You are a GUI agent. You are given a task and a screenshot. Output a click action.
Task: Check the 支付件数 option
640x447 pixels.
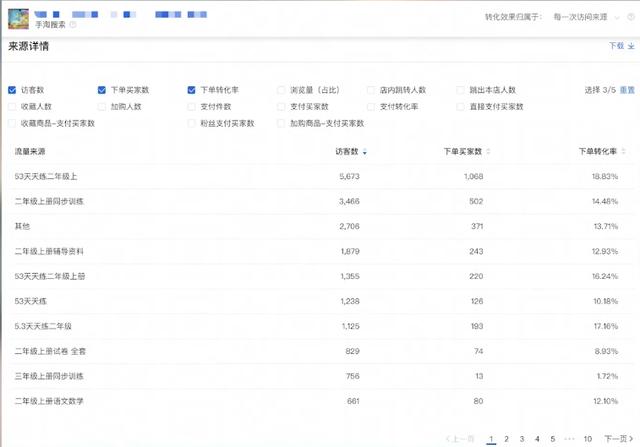(x=191, y=107)
